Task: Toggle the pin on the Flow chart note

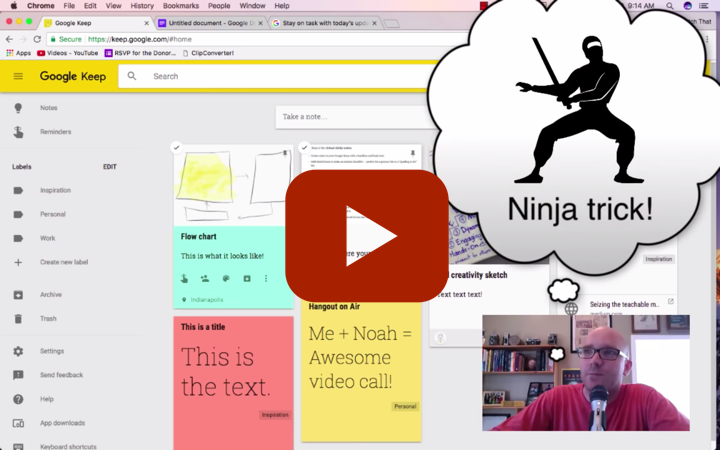Action: pyautogui.click(x=285, y=153)
